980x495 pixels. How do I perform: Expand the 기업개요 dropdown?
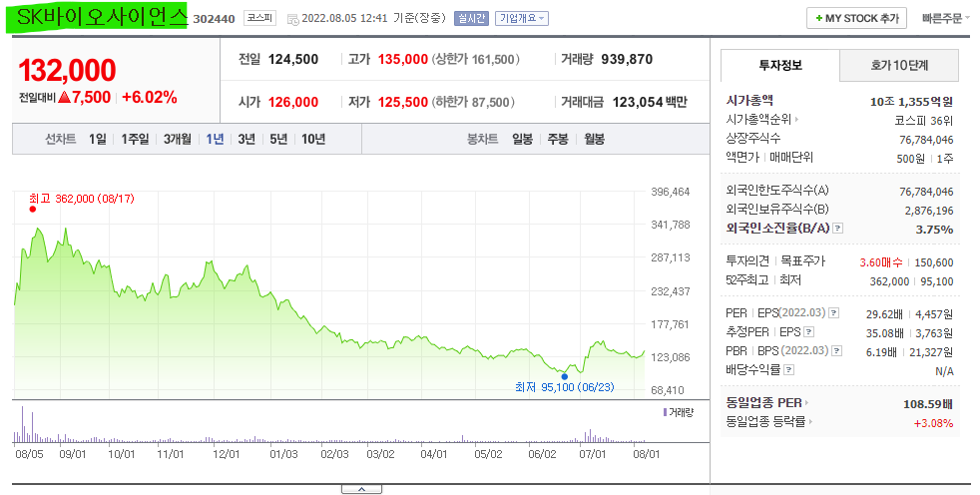(x=522, y=18)
